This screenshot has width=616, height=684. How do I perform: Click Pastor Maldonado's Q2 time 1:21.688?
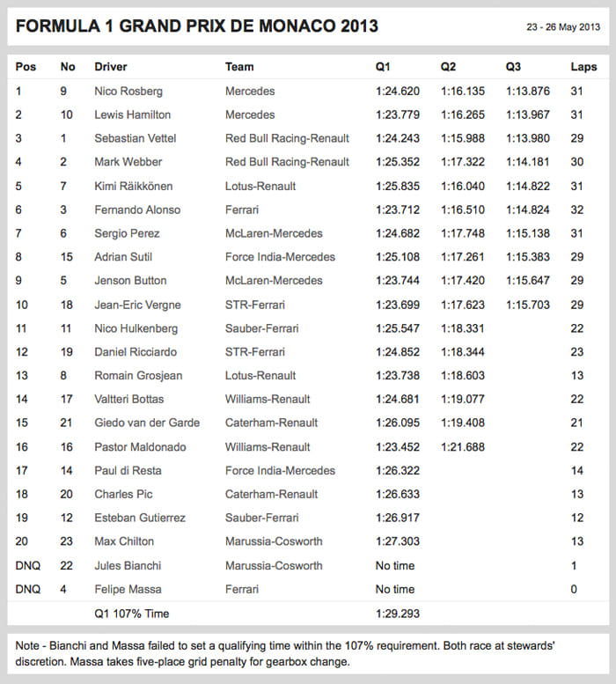(463, 447)
